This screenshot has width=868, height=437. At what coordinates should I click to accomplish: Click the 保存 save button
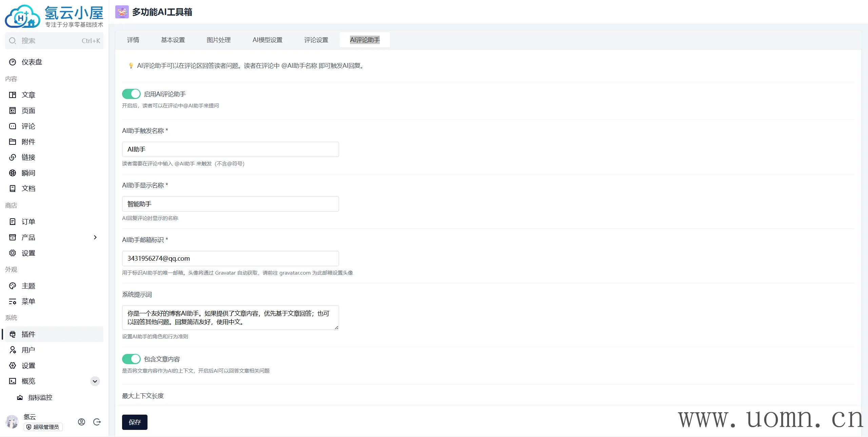(135, 422)
